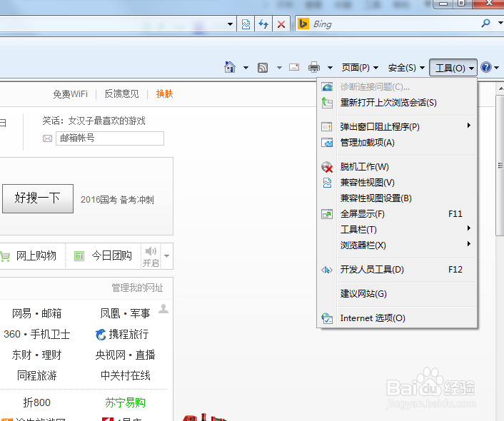Click the page vertical scrollbar thumb

[500, 166]
